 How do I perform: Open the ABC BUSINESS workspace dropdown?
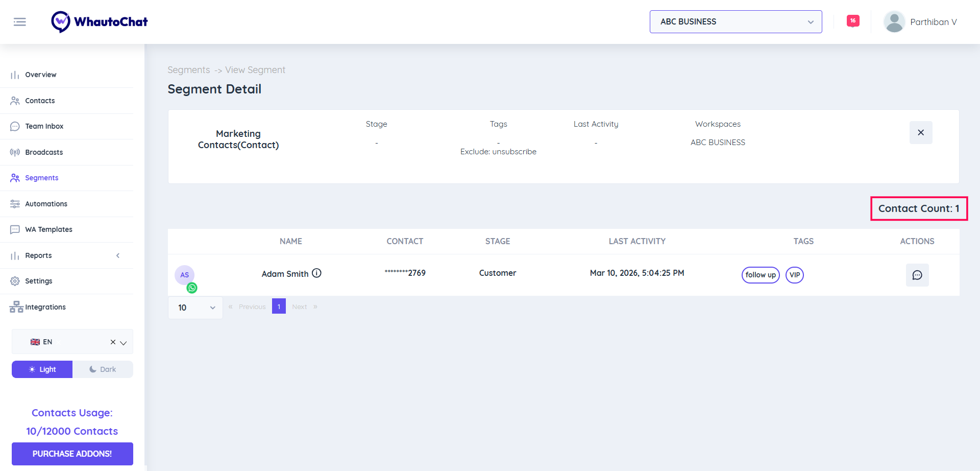[735, 21]
